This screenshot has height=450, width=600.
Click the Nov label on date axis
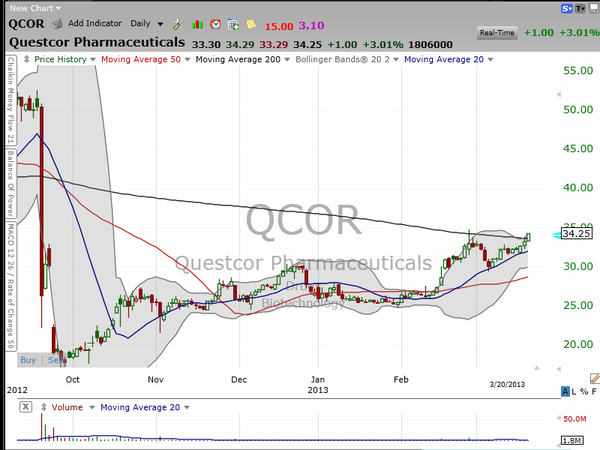(155, 380)
